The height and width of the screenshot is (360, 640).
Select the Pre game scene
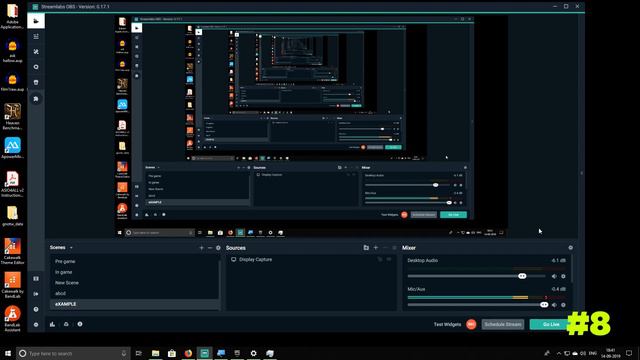tap(134, 261)
